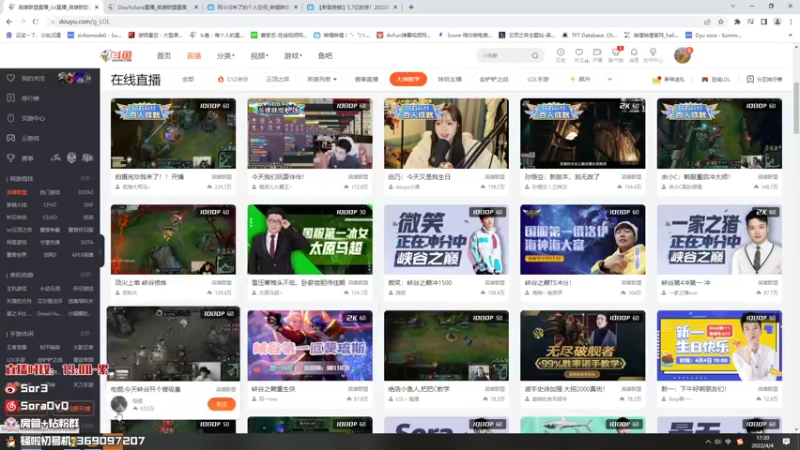Go to 首页 navigation item
800x450 pixels.
(x=164, y=56)
